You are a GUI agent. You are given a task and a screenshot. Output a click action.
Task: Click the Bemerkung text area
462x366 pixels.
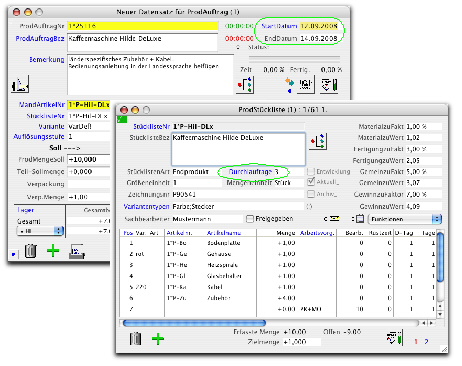[150, 75]
